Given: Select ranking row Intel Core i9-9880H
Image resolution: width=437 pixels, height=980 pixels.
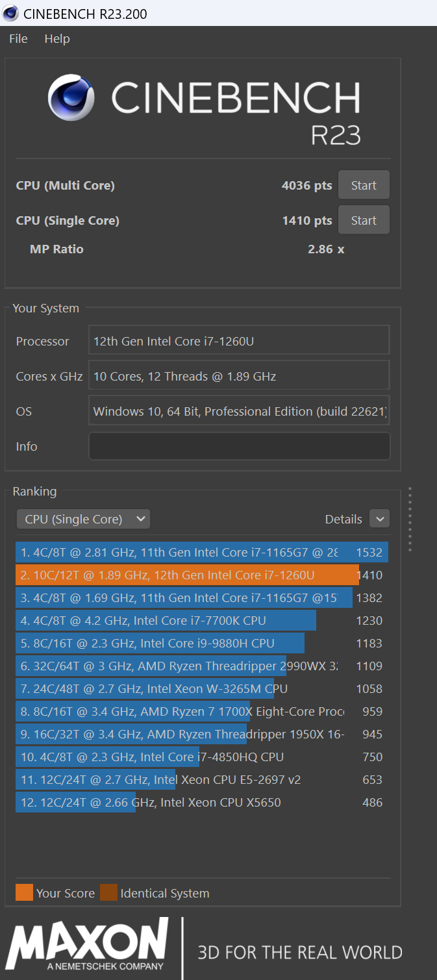Looking at the screenshot, I should coord(202,643).
